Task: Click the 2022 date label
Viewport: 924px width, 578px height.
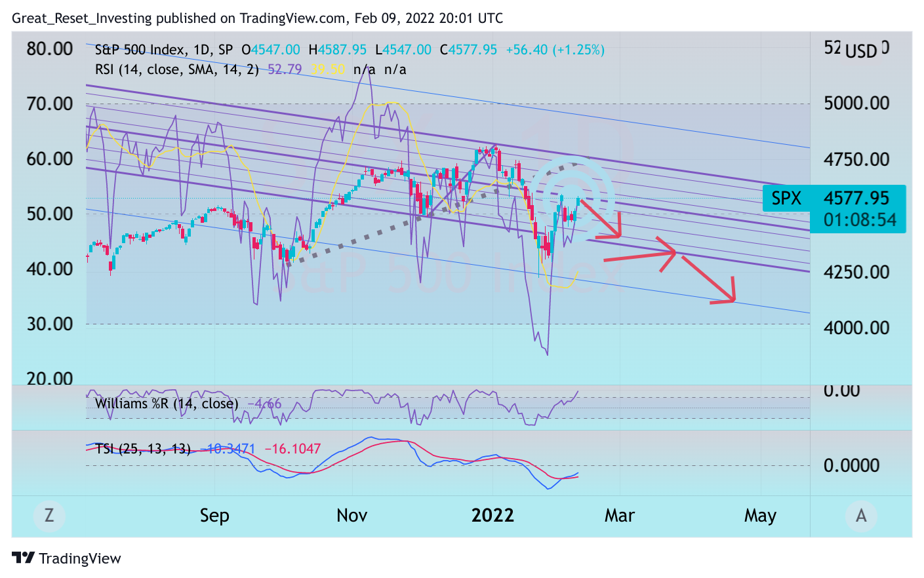Action: click(492, 515)
